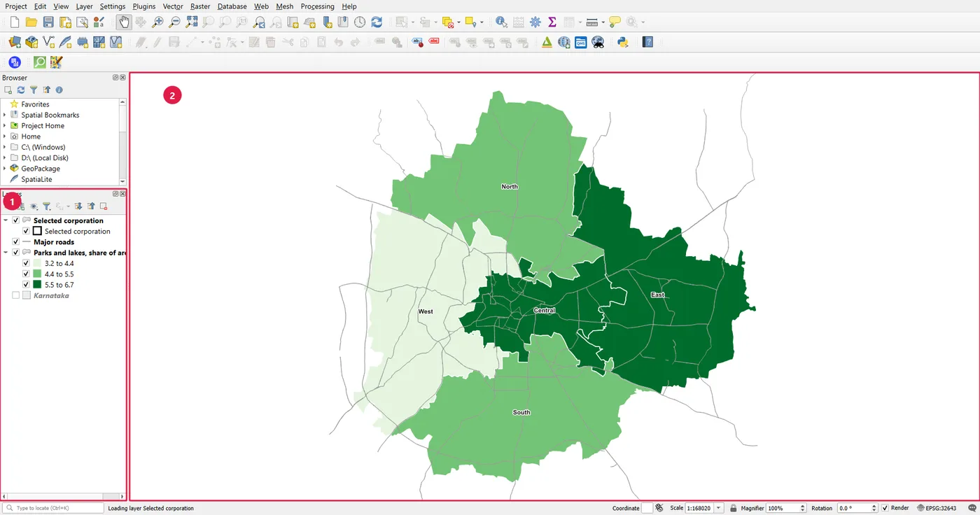Screen dimensions: 980x515
Task: Toggle the Selected corporation sublayer checkbox
Action: click(27, 231)
